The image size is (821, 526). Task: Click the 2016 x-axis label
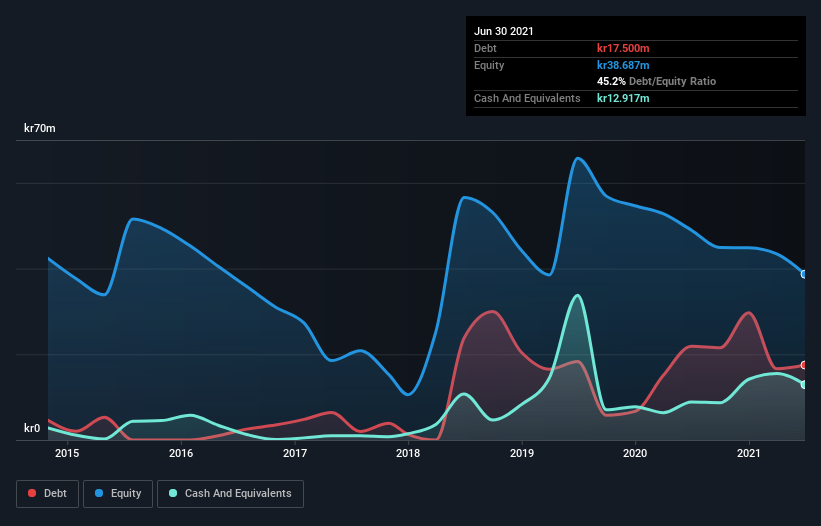pos(181,453)
